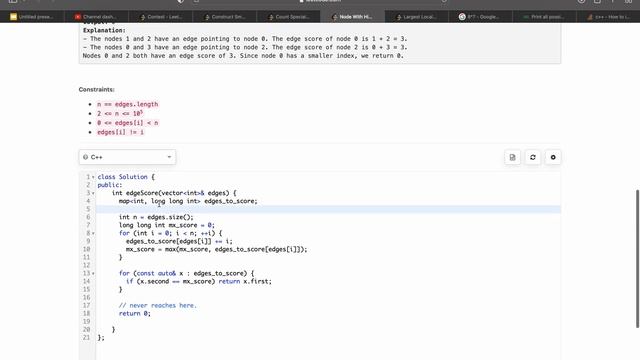
Task: Switch to the Count Special... tab
Action: pos(289,17)
